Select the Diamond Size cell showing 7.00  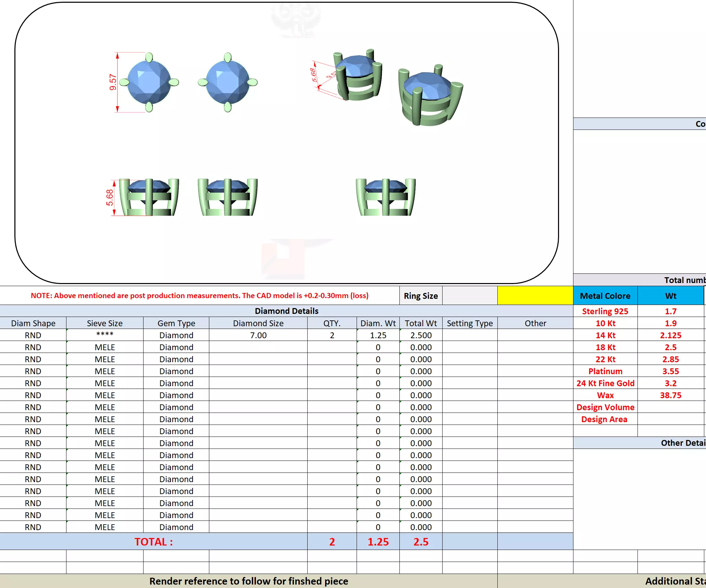258,335
